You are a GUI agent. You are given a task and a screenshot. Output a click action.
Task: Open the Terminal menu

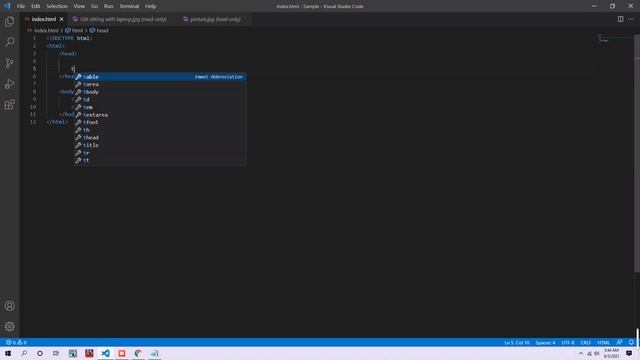point(129,6)
